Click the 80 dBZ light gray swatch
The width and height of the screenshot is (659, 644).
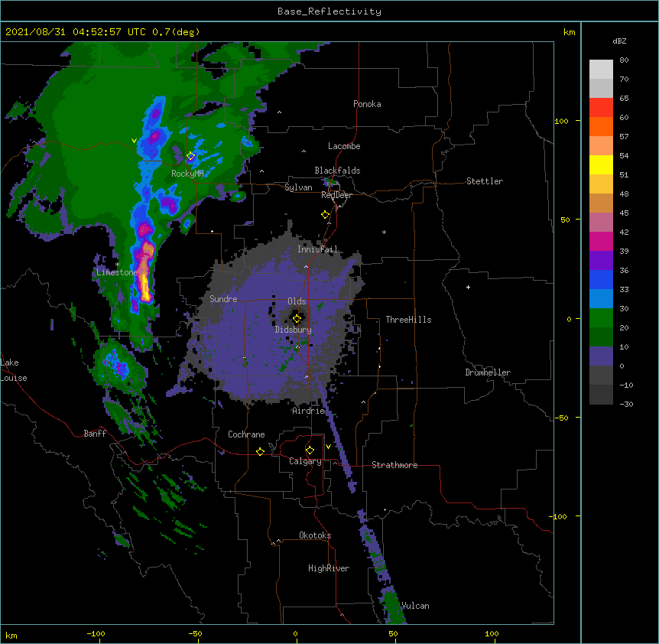[601, 70]
